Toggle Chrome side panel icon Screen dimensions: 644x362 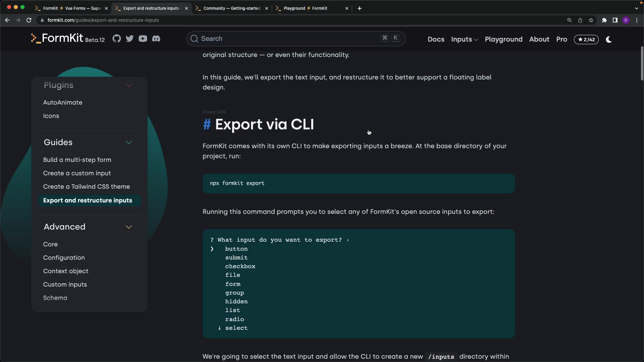(x=615, y=20)
